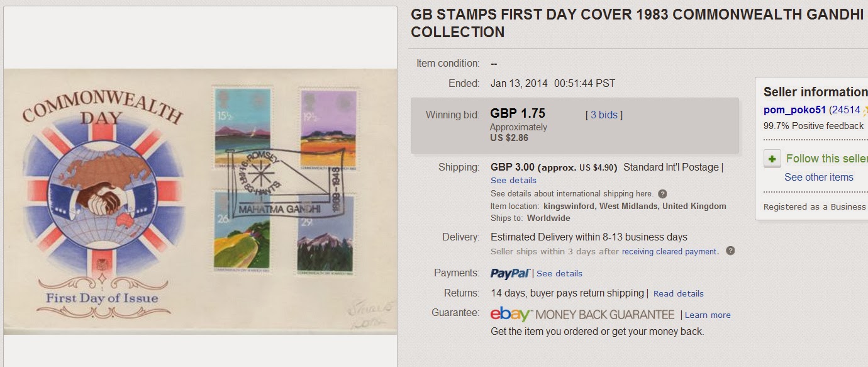
Task: Click the PayPal logo in Payments row
Action: coord(510,273)
